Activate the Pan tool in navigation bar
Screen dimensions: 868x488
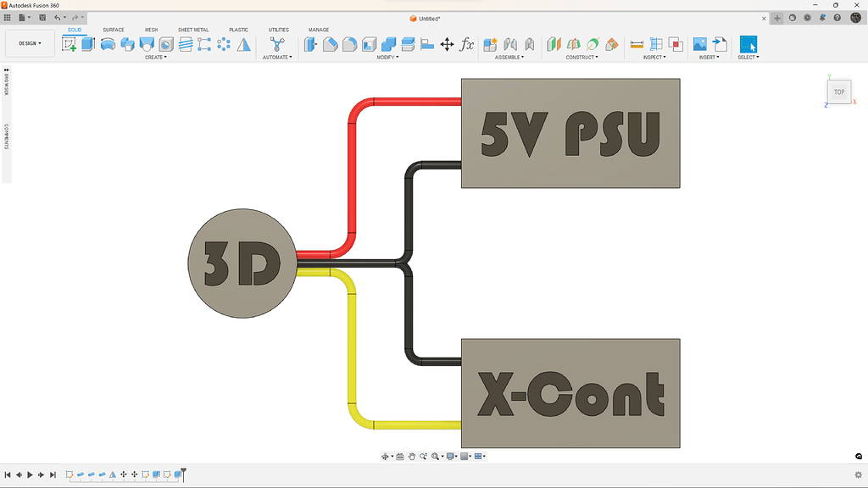[x=412, y=457]
